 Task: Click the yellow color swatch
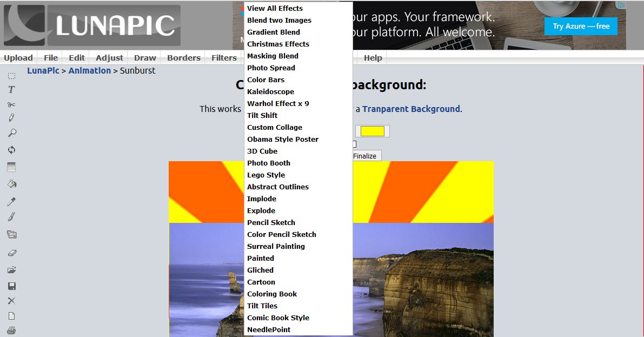[x=372, y=130]
